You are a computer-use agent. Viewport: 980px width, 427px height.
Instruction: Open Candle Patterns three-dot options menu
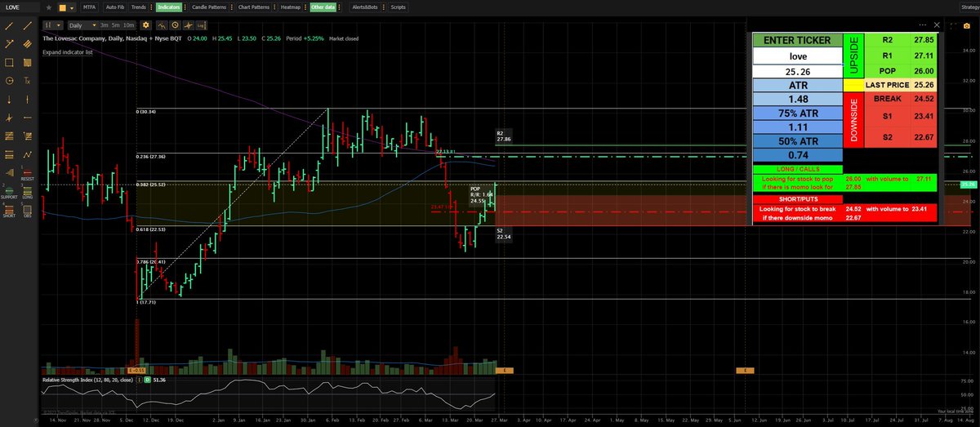(231, 7)
